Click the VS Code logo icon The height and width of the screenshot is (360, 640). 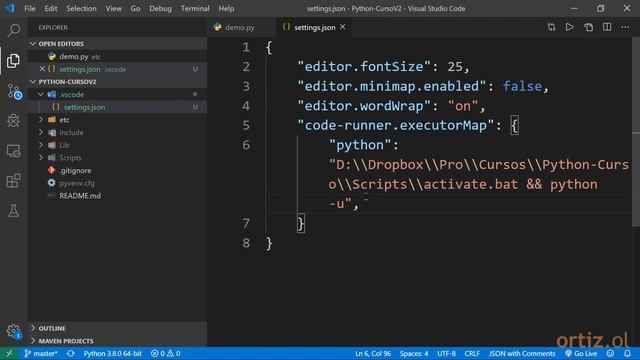(x=10, y=8)
